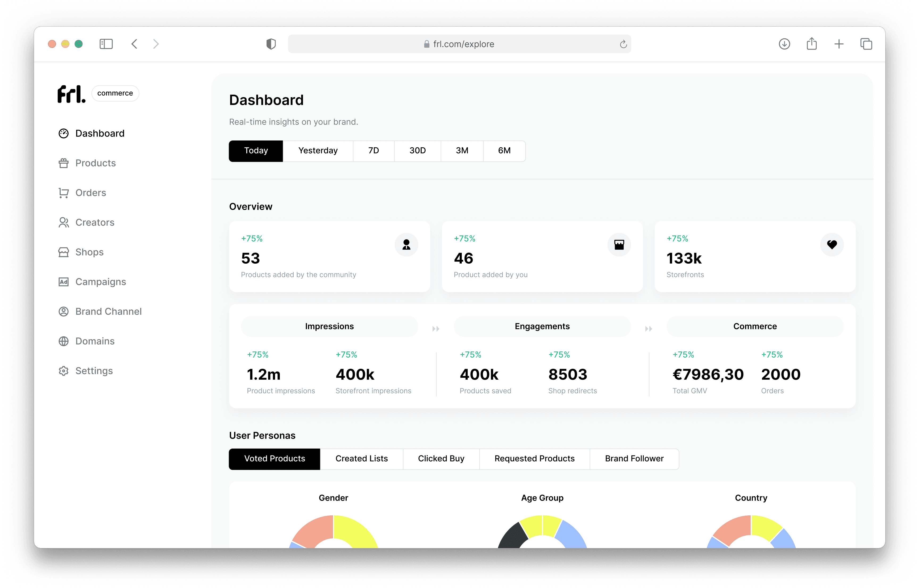
Task: Select the Yesterday time range
Action: pos(318,151)
